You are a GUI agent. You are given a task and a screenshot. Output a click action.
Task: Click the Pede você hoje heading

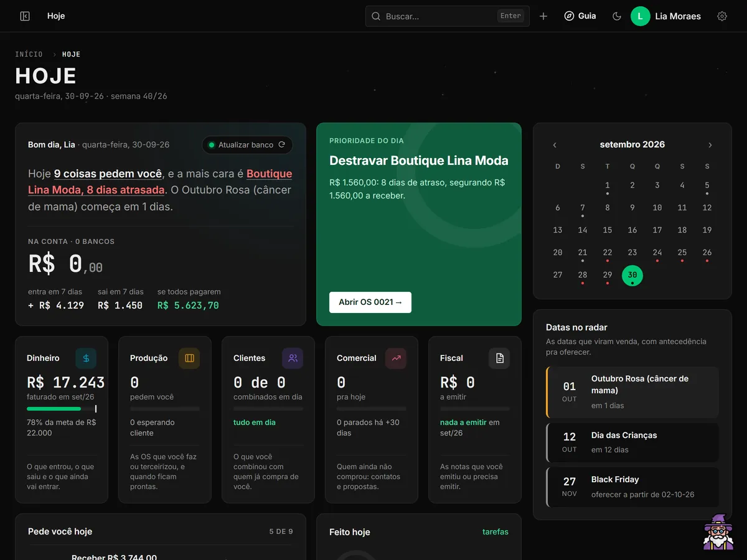coord(60,532)
